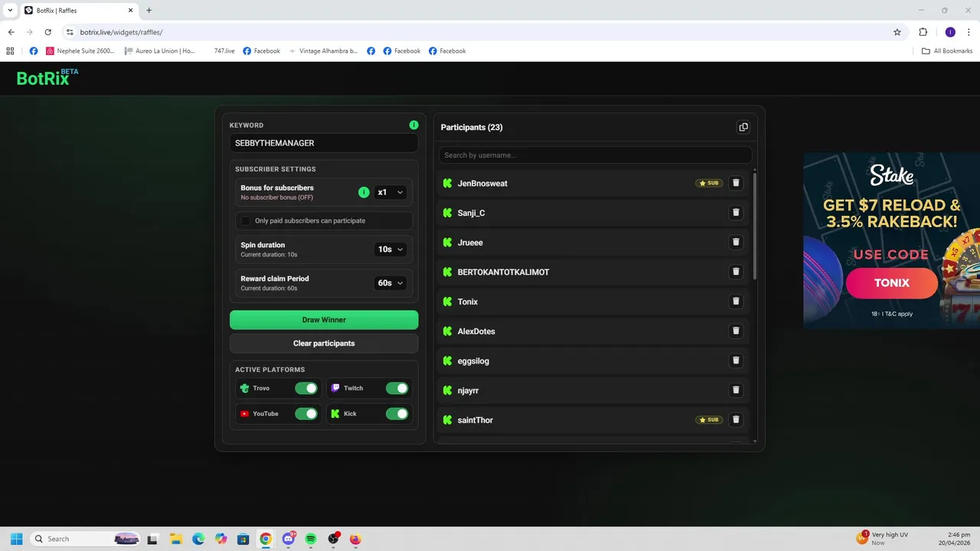Bookmark this page with star icon
The width and height of the screenshot is (980, 551).
click(897, 32)
